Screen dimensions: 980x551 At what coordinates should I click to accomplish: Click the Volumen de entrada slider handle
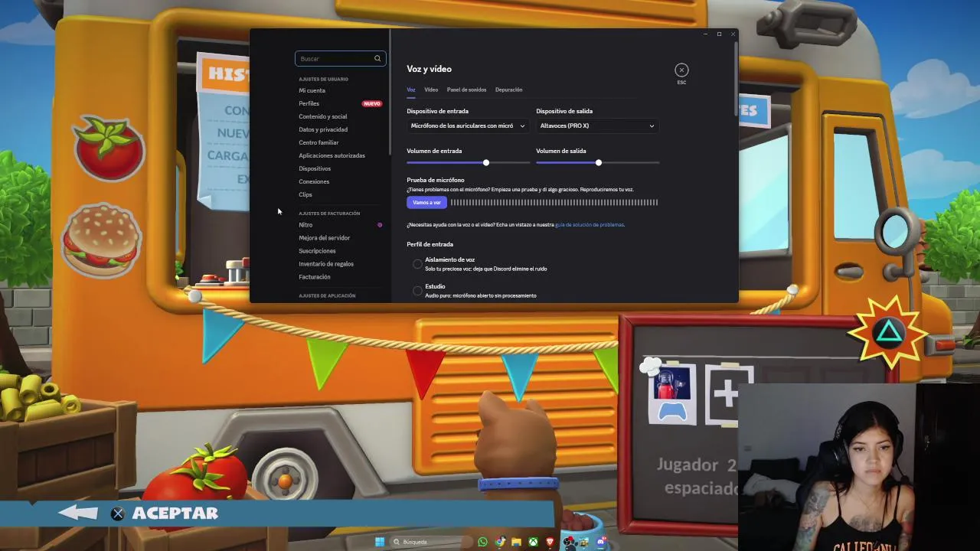486,162
